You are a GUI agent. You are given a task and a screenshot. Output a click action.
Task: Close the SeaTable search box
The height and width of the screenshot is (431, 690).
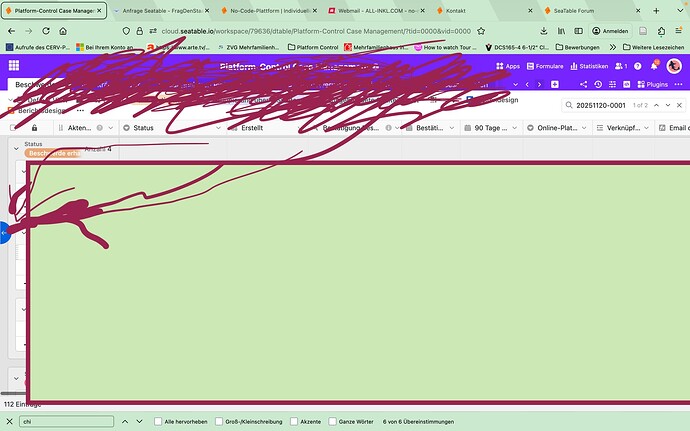click(x=679, y=105)
